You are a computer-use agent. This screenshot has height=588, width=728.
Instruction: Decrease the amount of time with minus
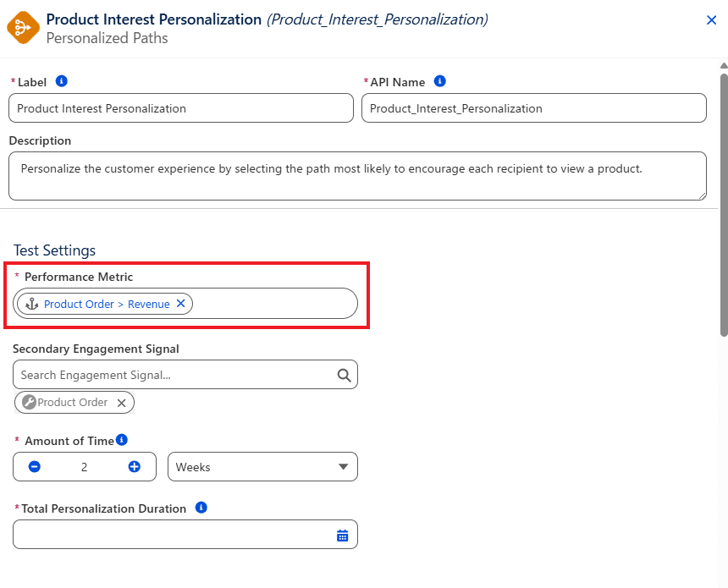click(x=35, y=466)
